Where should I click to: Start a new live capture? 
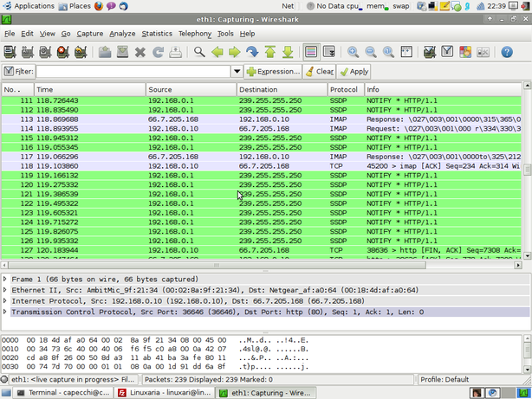[45, 52]
